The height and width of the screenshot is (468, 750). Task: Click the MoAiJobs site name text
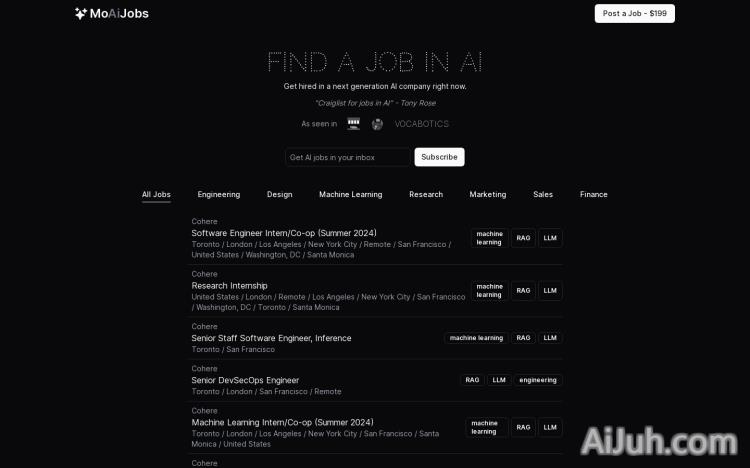point(119,13)
